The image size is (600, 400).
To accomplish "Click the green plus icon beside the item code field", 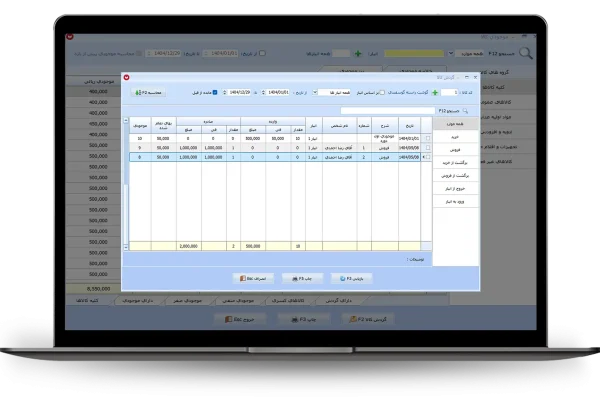I will pyautogui.click(x=435, y=92).
